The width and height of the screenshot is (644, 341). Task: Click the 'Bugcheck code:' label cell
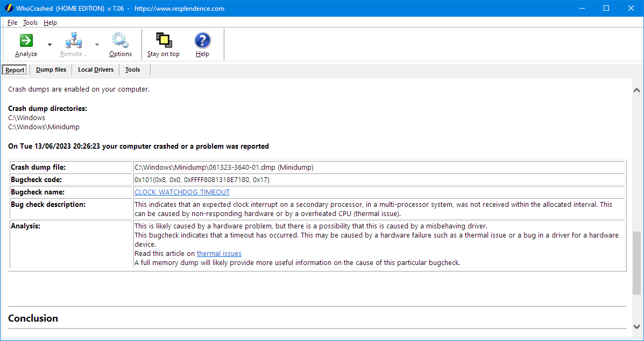point(70,180)
